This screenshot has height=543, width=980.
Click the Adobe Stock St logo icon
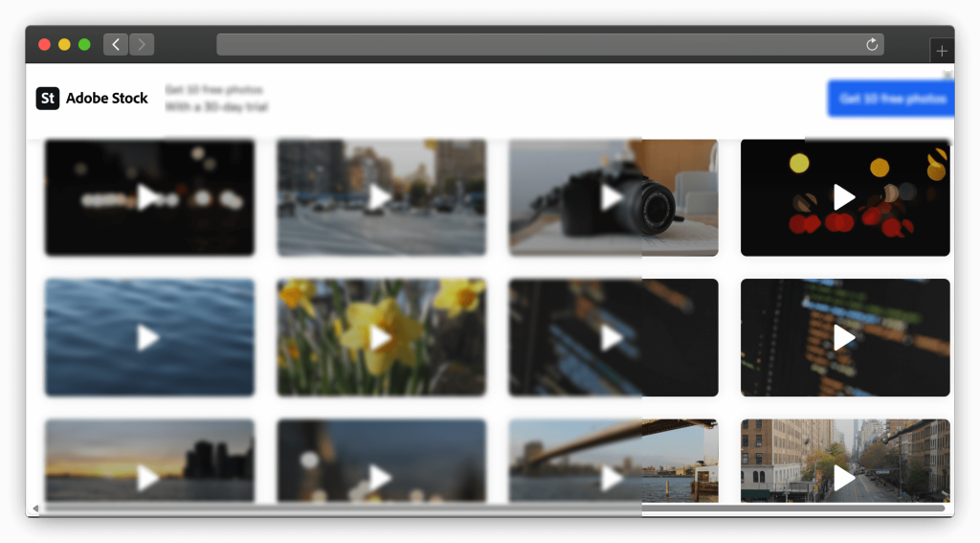(48, 98)
